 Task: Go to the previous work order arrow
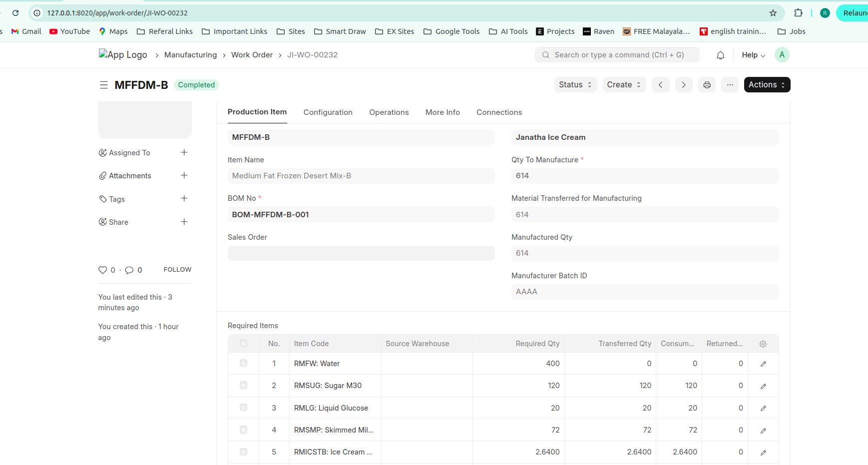[x=660, y=85]
